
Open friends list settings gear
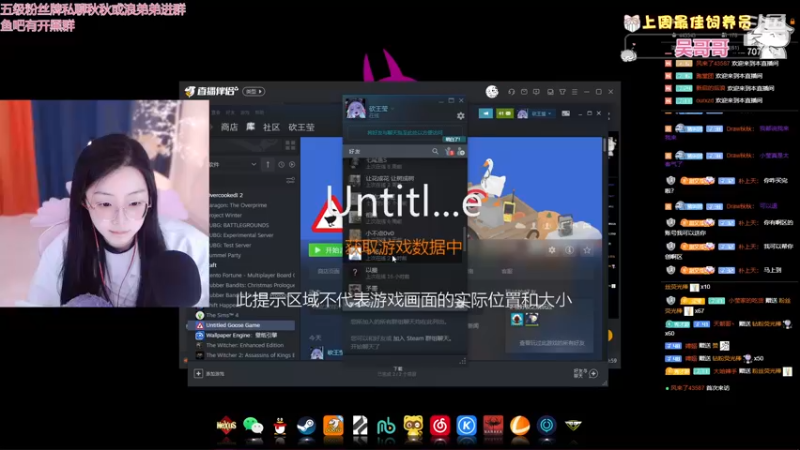[460, 116]
